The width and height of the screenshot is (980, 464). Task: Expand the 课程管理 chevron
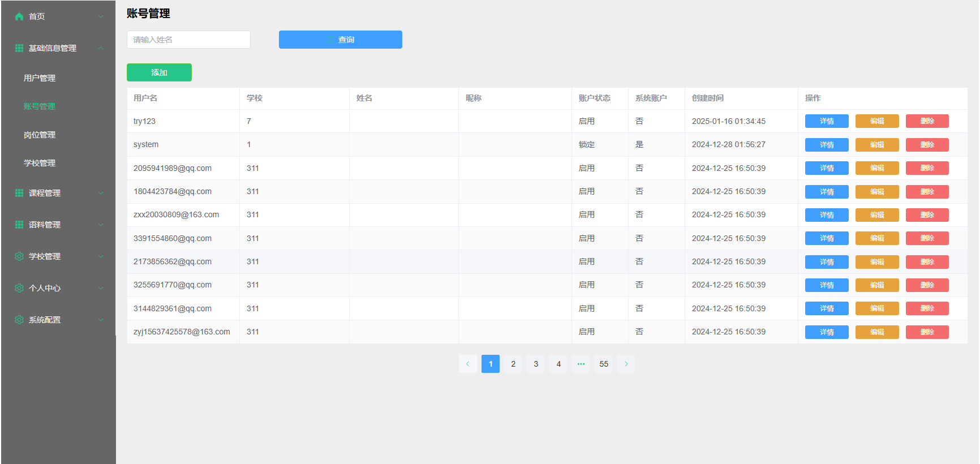click(x=101, y=193)
